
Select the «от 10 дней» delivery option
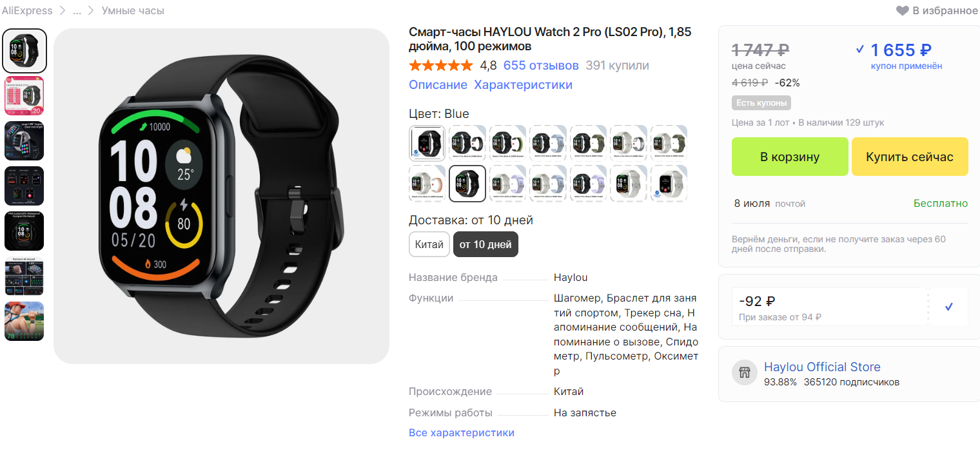[485, 244]
